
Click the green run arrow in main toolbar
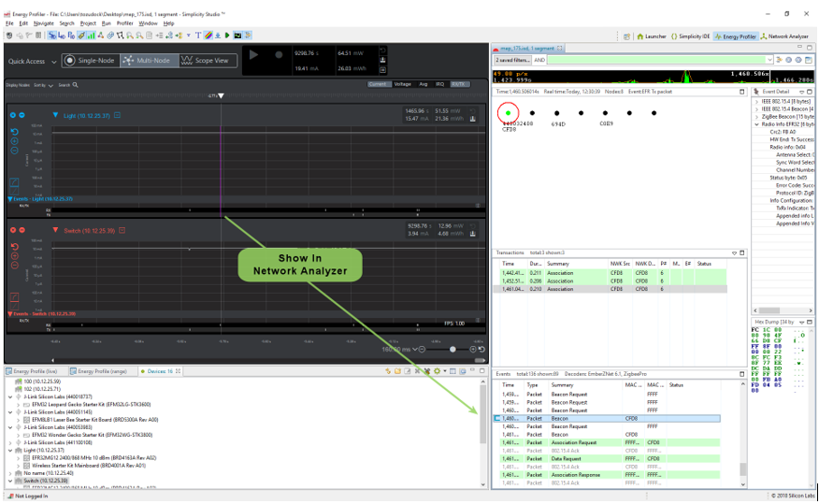tap(227, 36)
